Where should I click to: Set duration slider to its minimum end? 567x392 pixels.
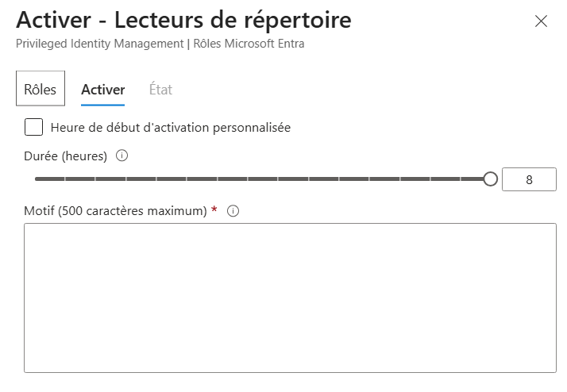[37, 179]
